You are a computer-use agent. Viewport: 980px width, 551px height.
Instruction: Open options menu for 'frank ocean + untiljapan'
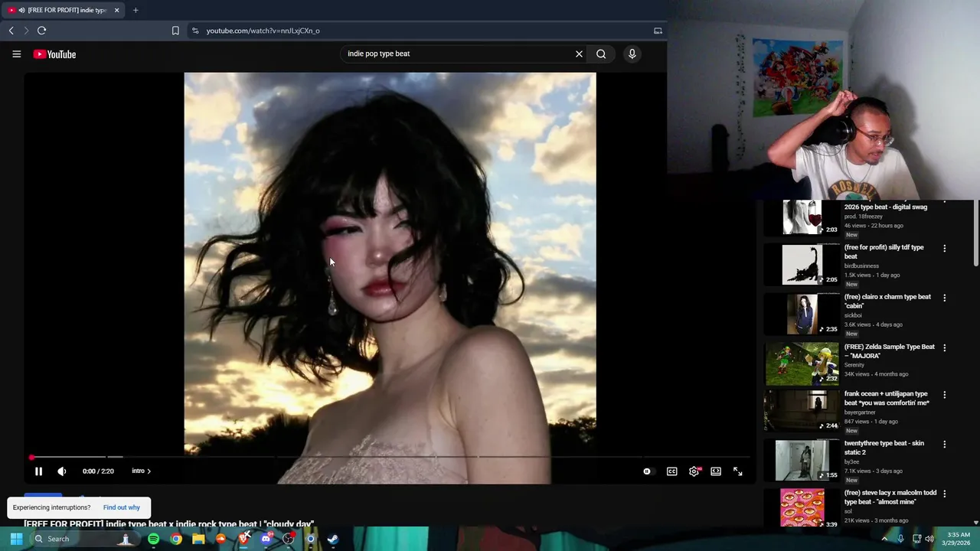click(x=944, y=395)
